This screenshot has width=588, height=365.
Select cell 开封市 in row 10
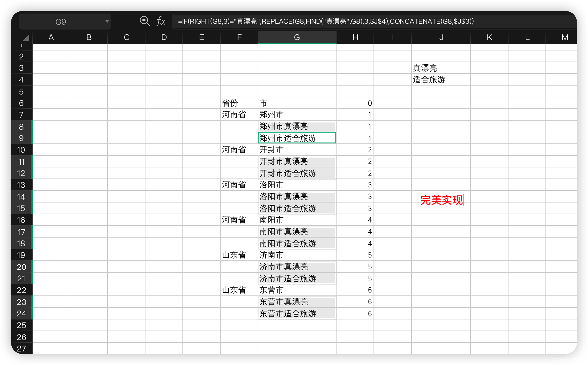[x=297, y=150]
